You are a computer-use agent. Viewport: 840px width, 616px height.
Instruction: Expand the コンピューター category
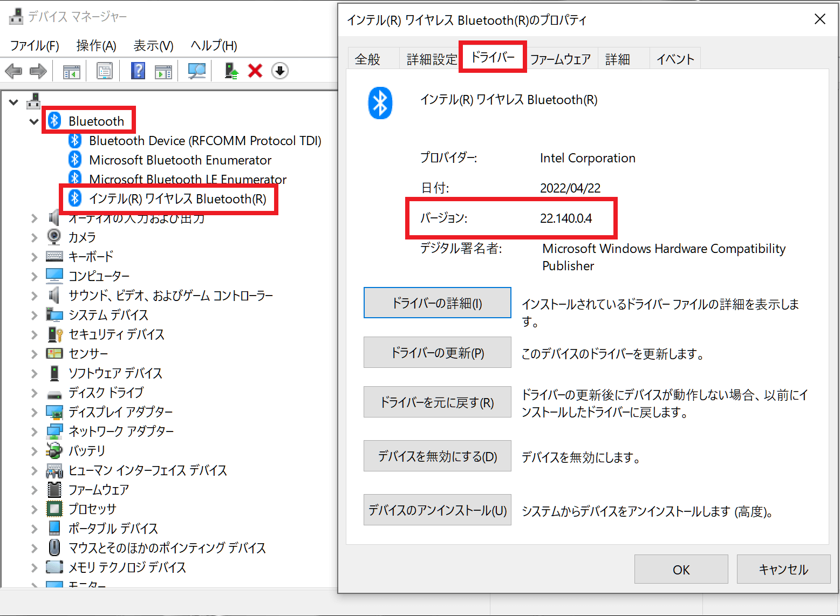35,276
